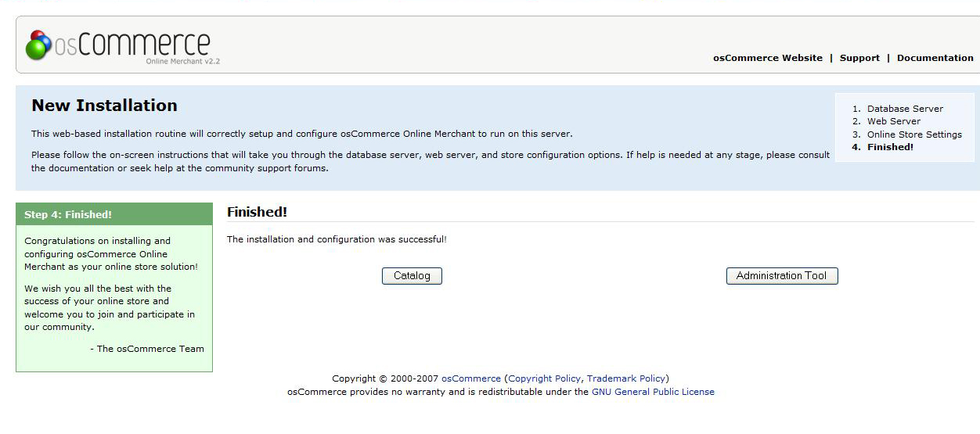The image size is (980, 434).
Task: Follow the osCommerce footer link
Action: (471, 378)
